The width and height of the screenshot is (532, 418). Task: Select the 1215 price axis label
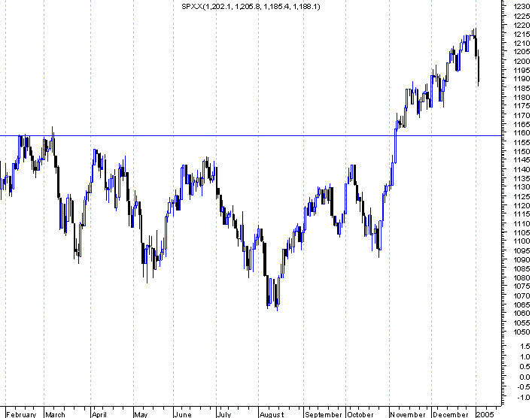pyautogui.click(x=521, y=35)
